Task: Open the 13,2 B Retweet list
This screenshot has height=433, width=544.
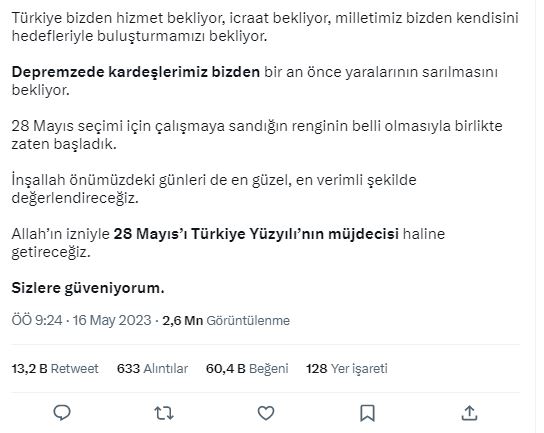Action: coord(55,368)
